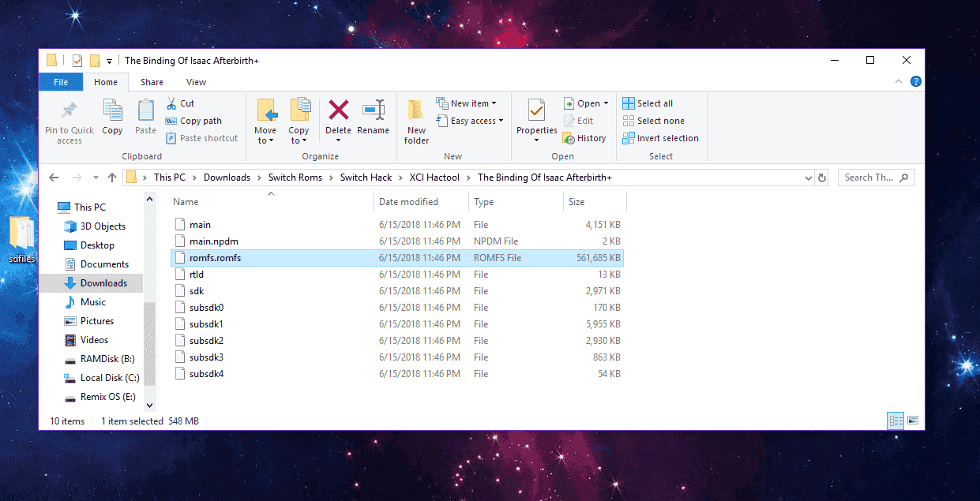The height and width of the screenshot is (501, 980).
Task: Click in the Search box
Action: point(876,178)
